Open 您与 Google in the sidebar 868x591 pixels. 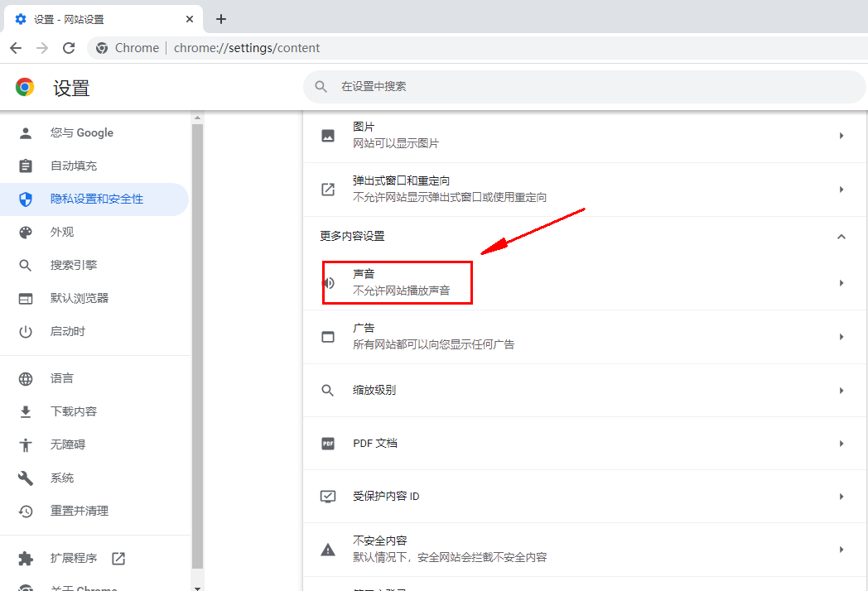tap(94, 132)
